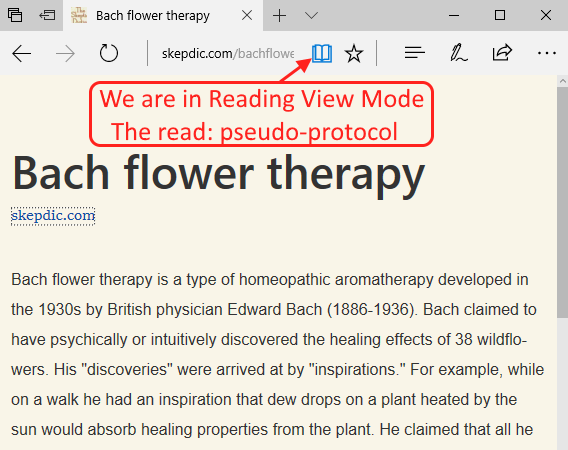Add page to favorites with star icon
Viewport: 568px width, 450px height.
354,54
